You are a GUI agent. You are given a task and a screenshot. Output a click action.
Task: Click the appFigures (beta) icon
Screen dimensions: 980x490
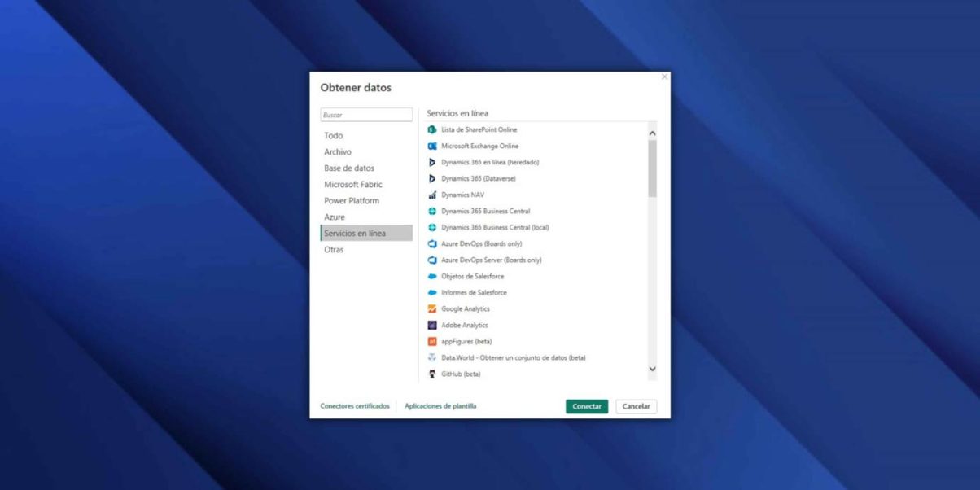click(x=432, y=342)
